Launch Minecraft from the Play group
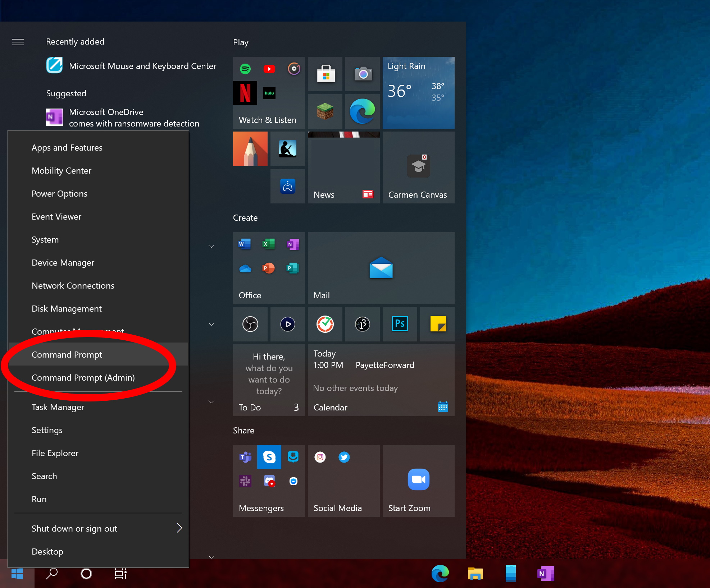This screenshot has height=588, width=710. (x=325, y=111)
